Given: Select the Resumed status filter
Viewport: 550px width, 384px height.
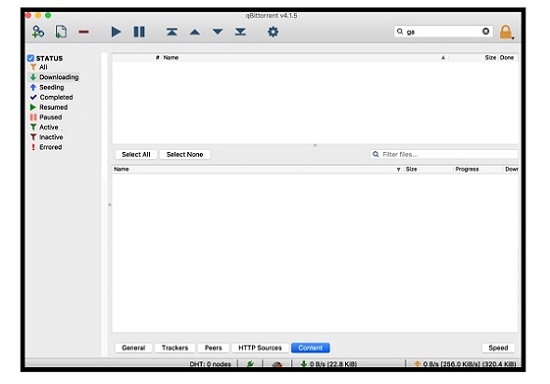Looking at the screenshot, I should coord(48,107).
